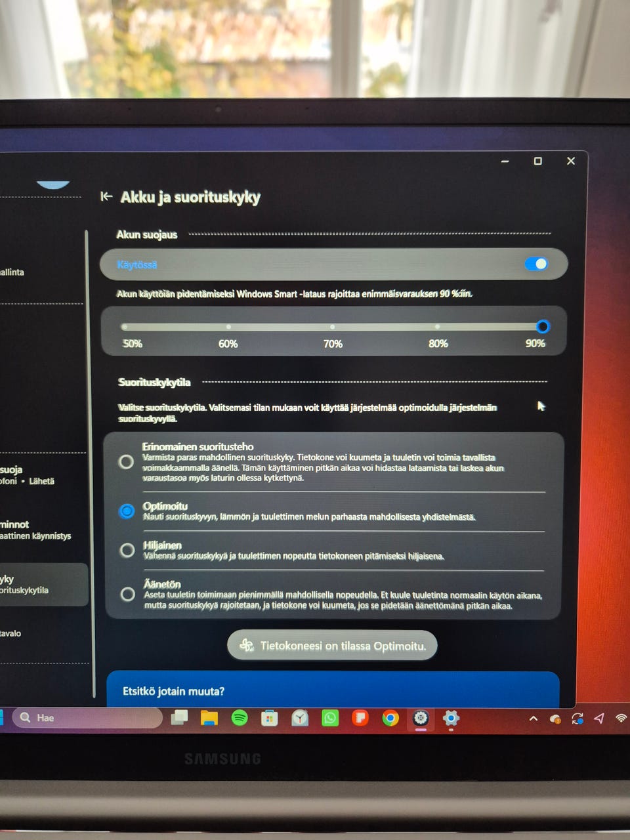
Task: Open Spotify from the taskbar
Action: (240, 718)
